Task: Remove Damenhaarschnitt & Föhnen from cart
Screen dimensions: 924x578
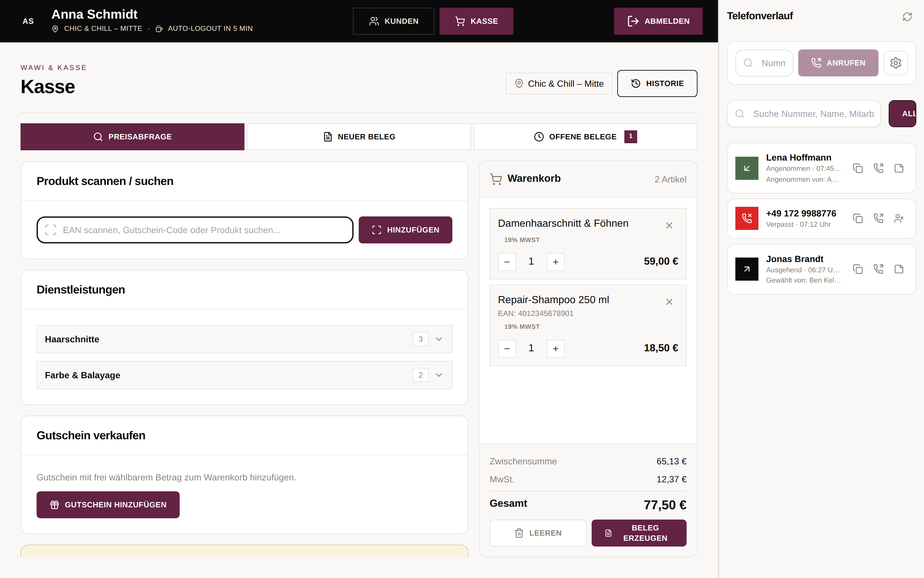Action: click(669, 225)
